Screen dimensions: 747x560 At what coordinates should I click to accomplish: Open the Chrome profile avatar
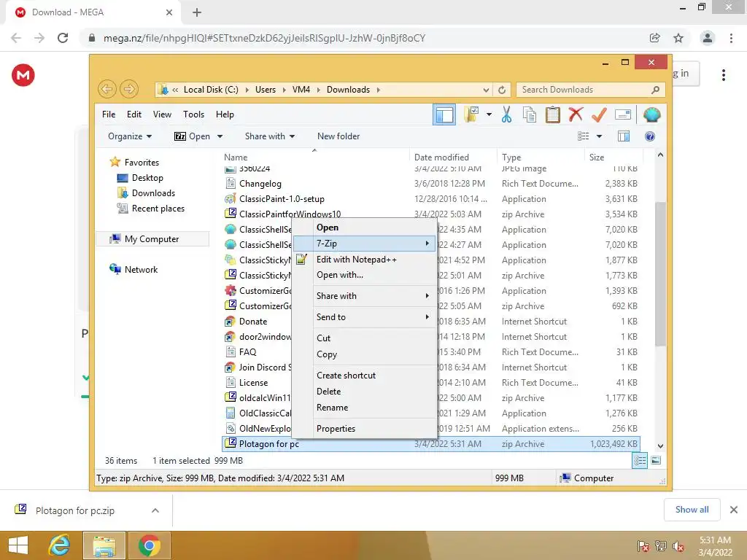coord(708,38)
